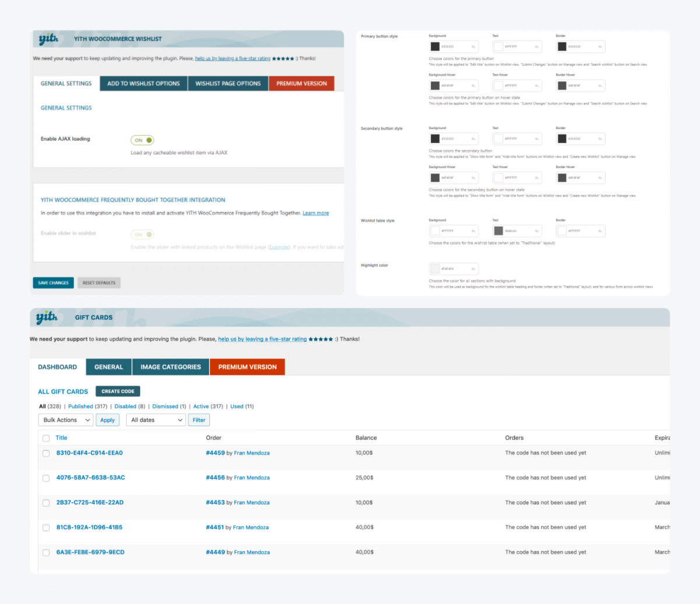Open the All dates dropdown
This screenshot has width=700, height=604.
point(156,420)
